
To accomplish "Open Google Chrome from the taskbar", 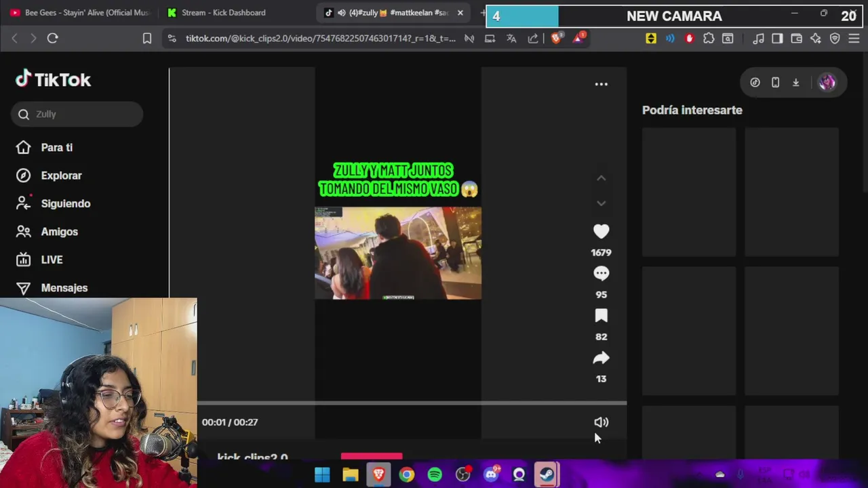I will point(406,474).
